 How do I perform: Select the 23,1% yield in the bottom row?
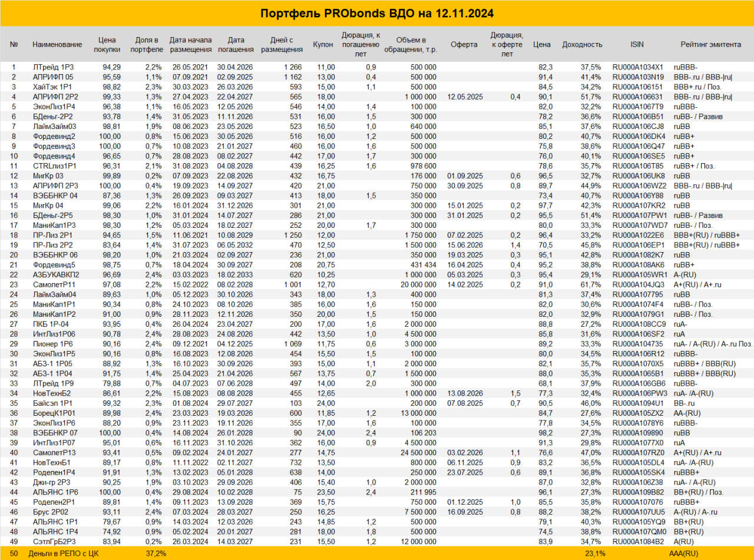pyautogui.click(x=594, y=554)
